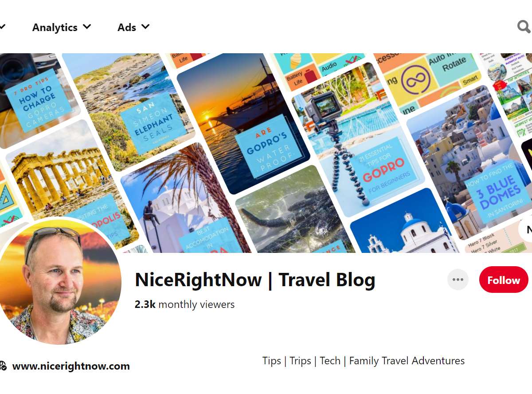Expand the Ads dropdown menu
532x394 pixels.
point(133,28)
